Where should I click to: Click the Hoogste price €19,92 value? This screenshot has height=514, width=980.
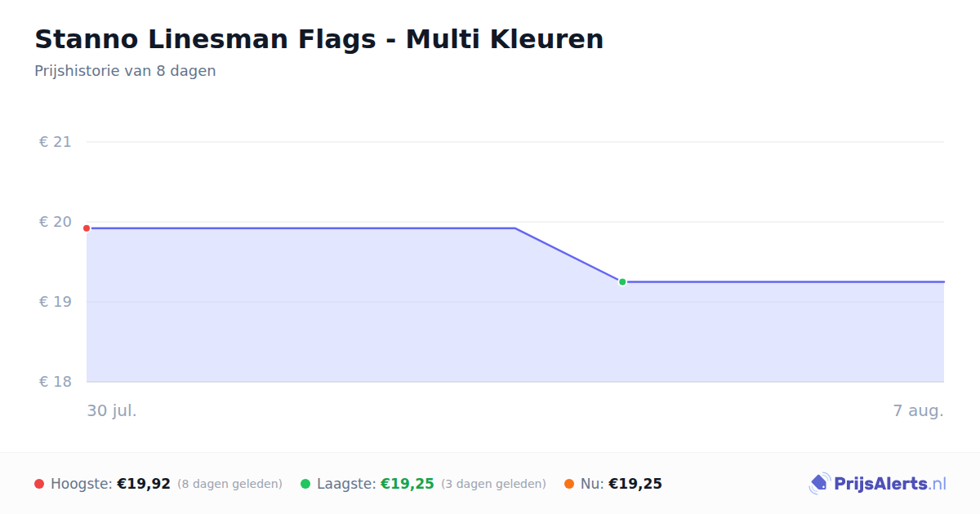[144, 484]
